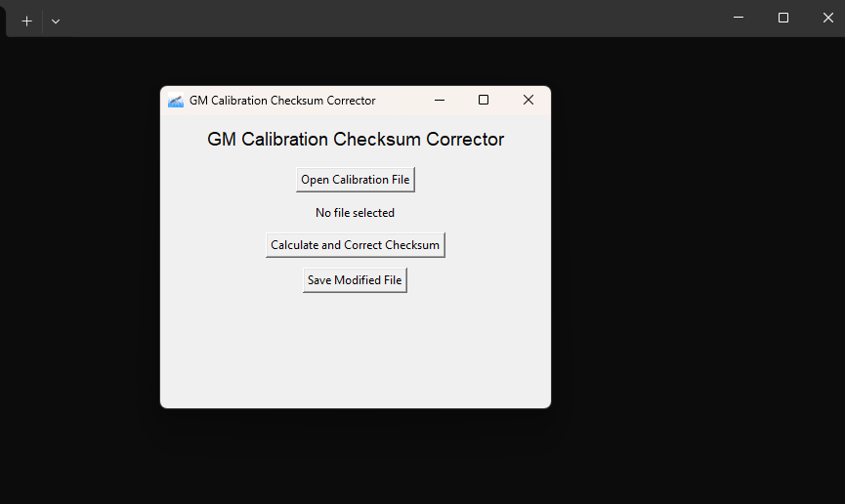Click the Open Calibration File button
This screenshot has width=845, height=504.
point(355,180)
